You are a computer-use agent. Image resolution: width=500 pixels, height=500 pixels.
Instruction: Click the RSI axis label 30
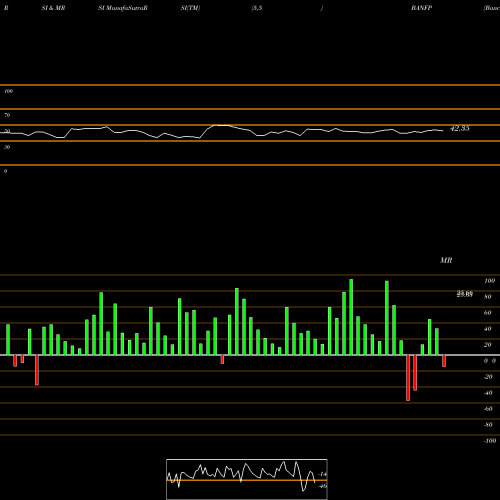pos(7,147)
